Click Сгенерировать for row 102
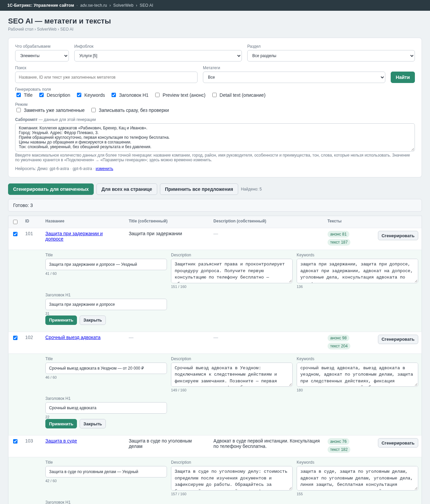This screenshot has height=504, width=430. point(398,339)
